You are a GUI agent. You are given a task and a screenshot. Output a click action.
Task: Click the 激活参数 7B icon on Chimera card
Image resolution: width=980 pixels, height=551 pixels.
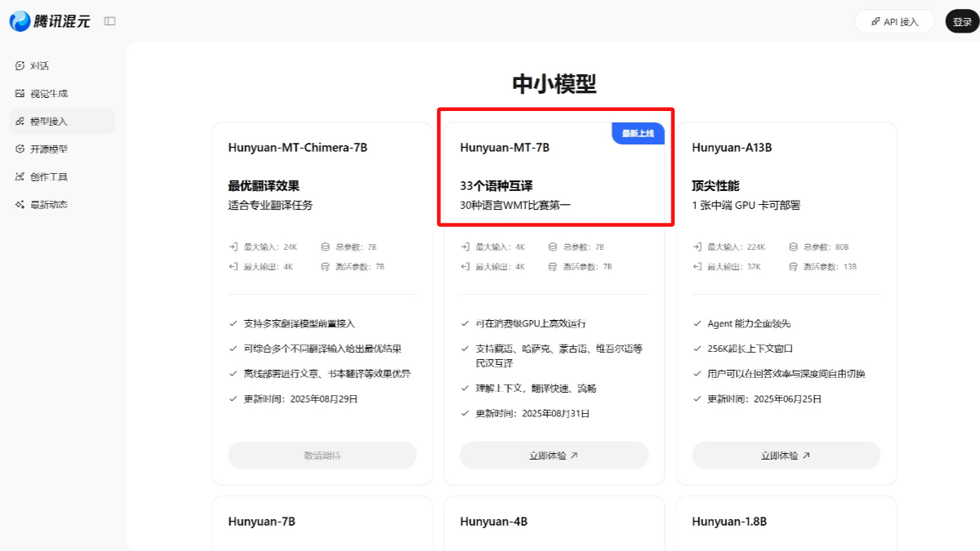(325, 266)
